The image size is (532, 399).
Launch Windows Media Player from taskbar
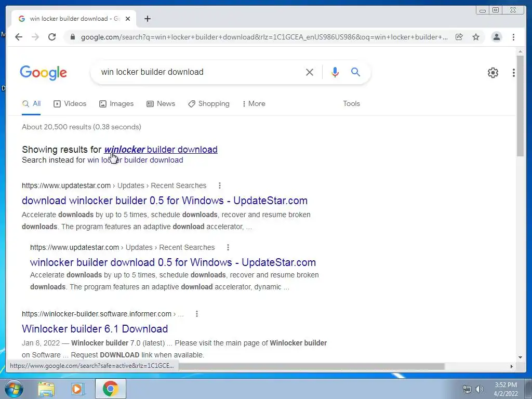tap(78, 389)
